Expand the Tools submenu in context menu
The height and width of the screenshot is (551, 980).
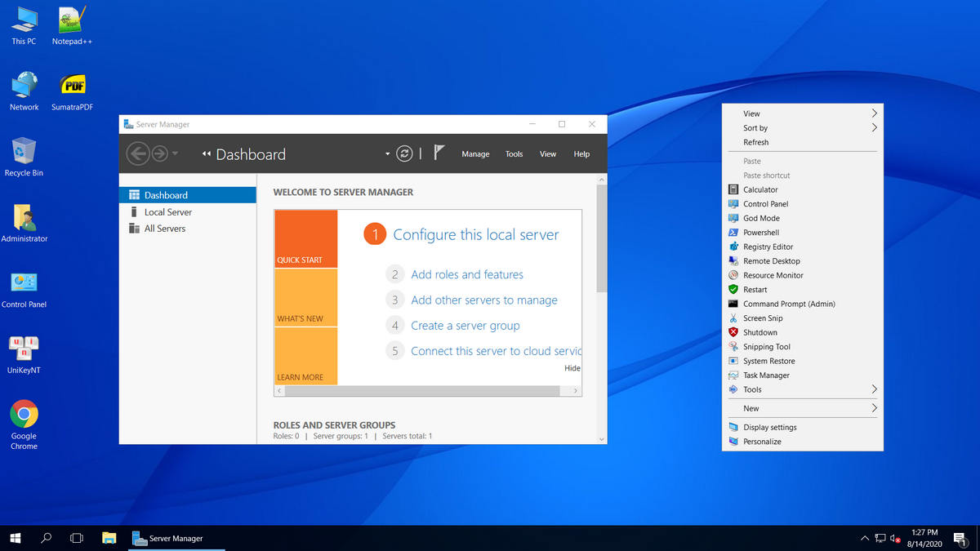pos(803,389)
